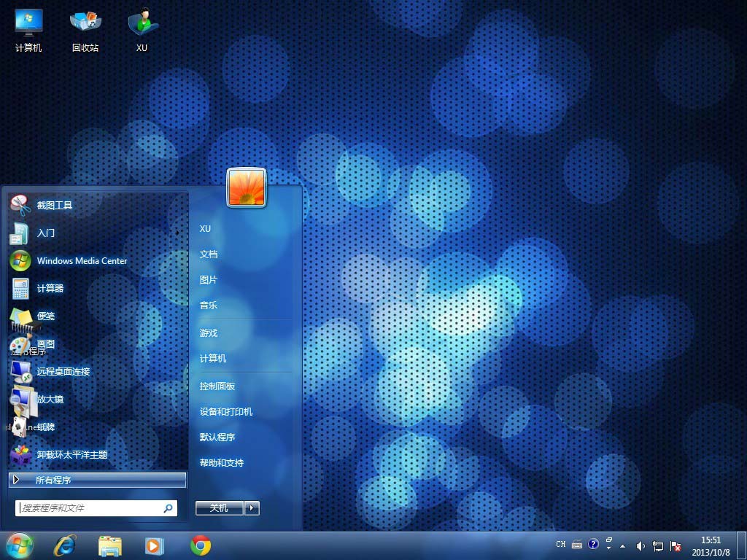Open 帮助和支持 (Help and Support)
This screenshot has width=747, height=560.
222,463
